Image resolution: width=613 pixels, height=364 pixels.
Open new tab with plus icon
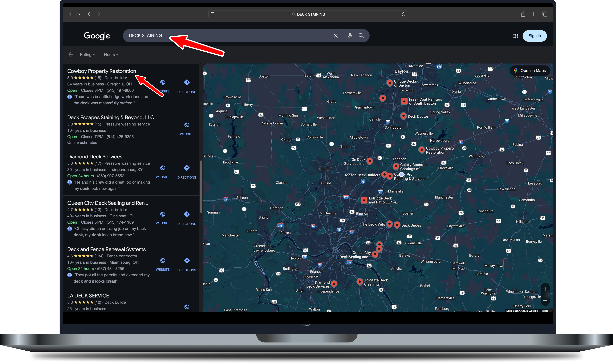pos(534,14)
